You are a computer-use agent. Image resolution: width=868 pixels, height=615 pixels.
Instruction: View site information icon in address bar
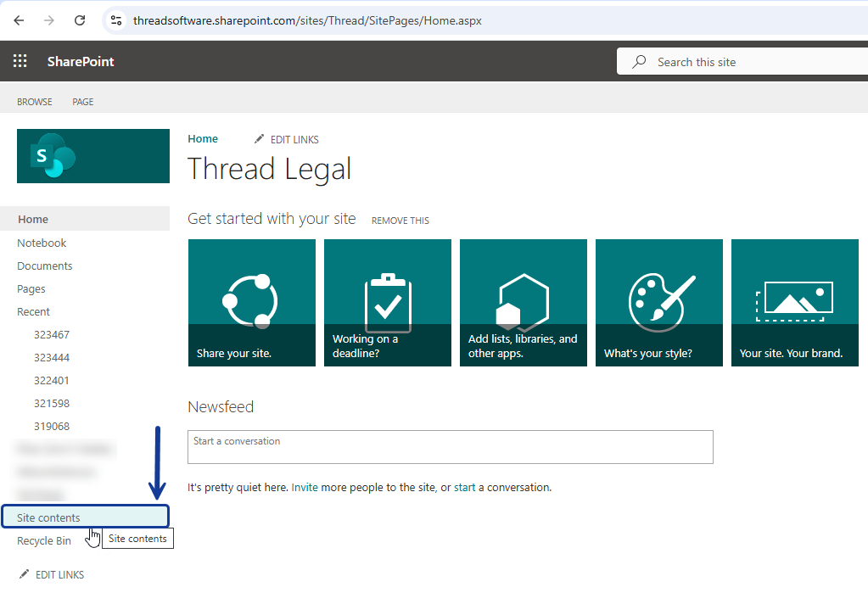tap(116, 20)
